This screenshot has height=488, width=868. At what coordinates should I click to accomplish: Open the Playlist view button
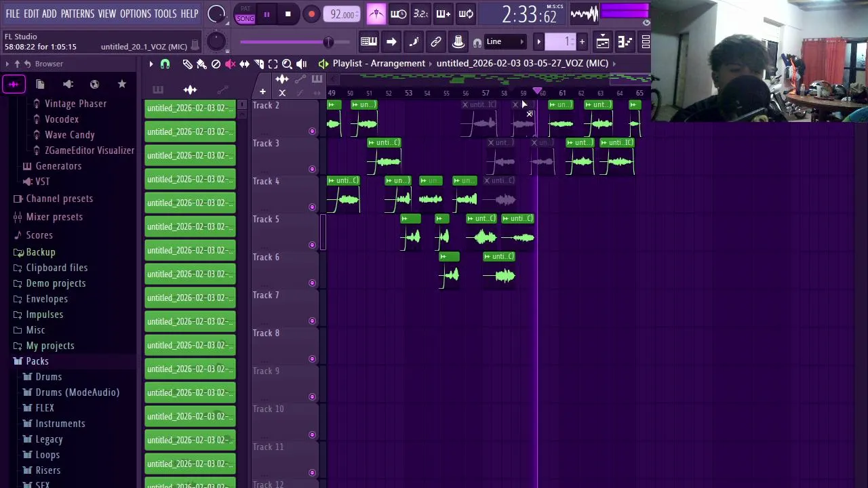[603, 42]
